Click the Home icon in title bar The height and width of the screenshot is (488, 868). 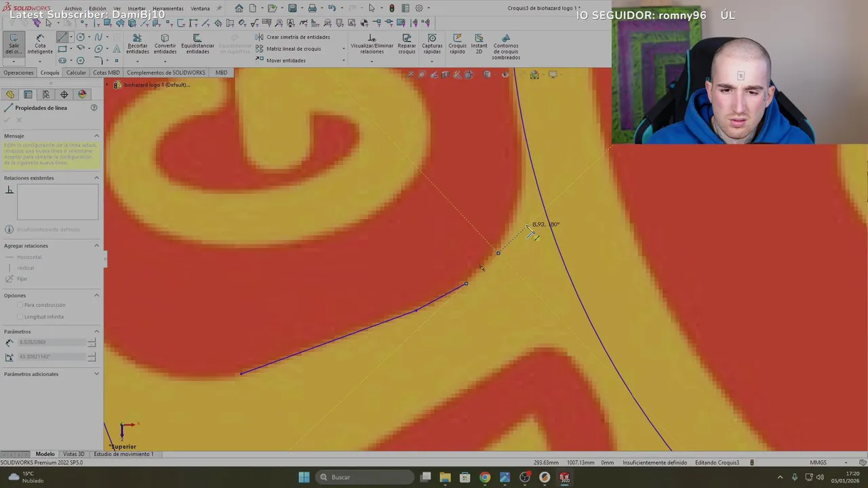(x=239, y=8)
